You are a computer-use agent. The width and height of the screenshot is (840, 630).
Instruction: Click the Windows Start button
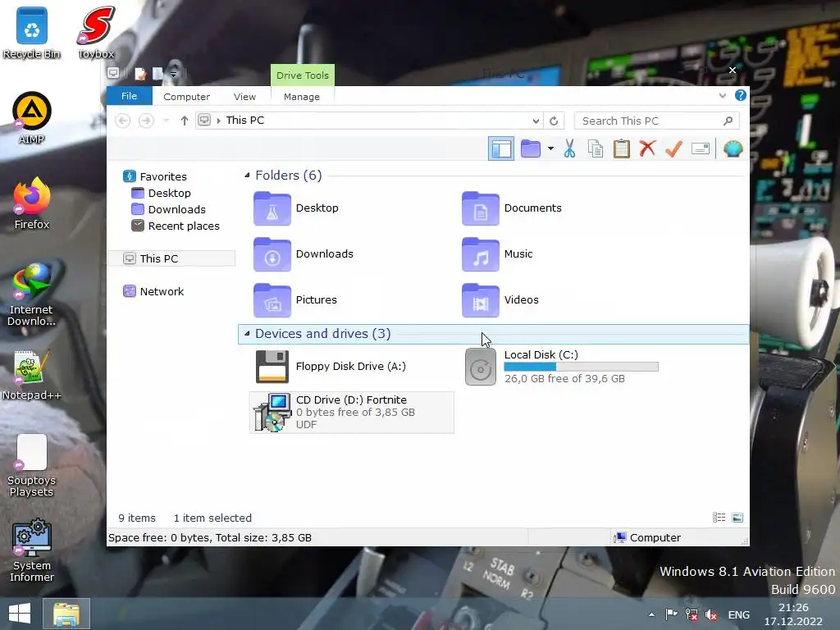(x=20, y=614)
